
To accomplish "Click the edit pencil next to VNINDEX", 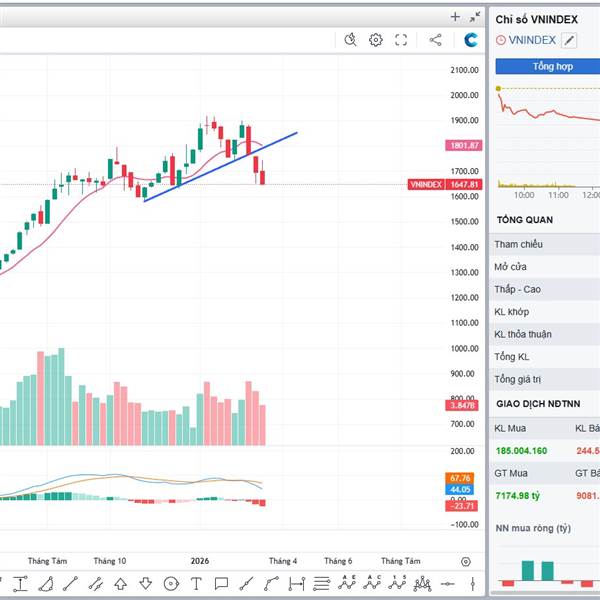I will point(569,41).
